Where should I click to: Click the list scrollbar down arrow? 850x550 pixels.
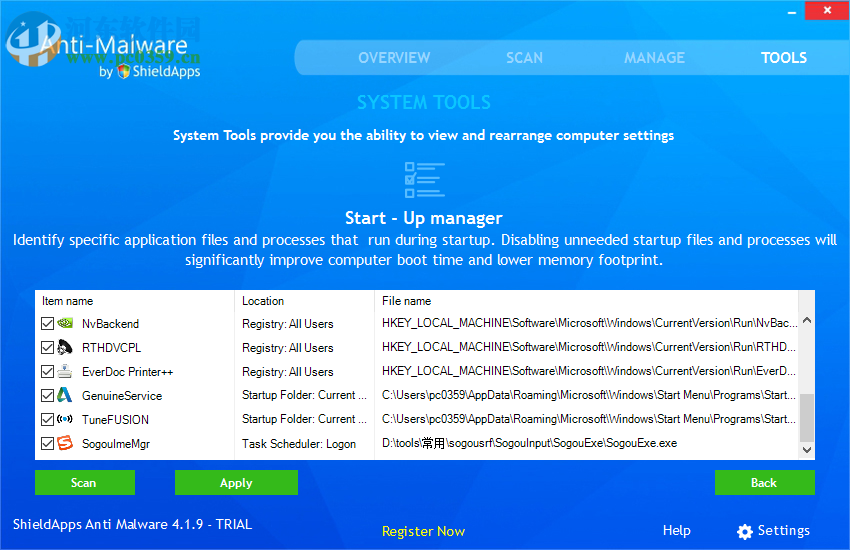point(807,450)
